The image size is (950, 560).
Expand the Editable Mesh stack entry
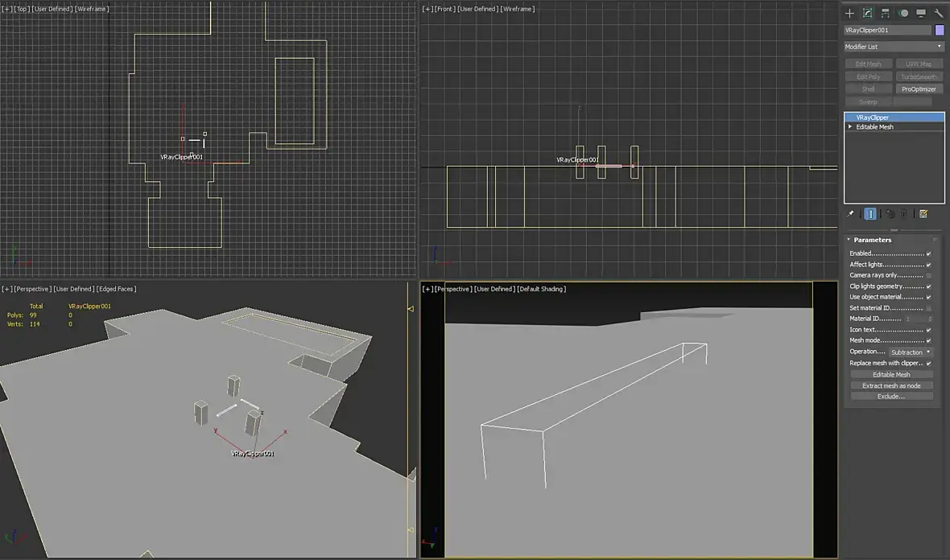[x=850, y=126]
